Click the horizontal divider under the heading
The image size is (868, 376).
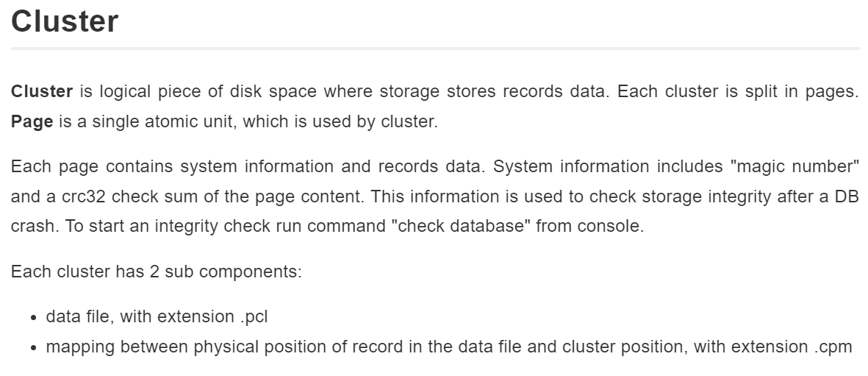tap(435, 49)
